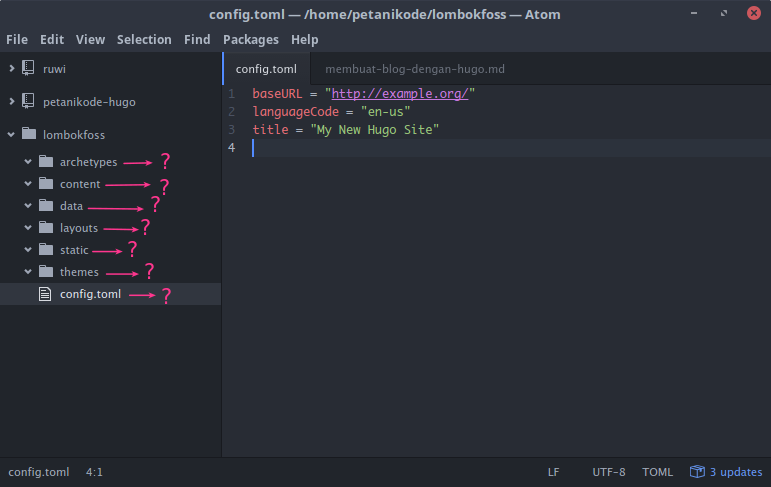Viewport: 771px width, 487px height.
Task: Open config.toml in the tree view
Action: click(90, 294)
